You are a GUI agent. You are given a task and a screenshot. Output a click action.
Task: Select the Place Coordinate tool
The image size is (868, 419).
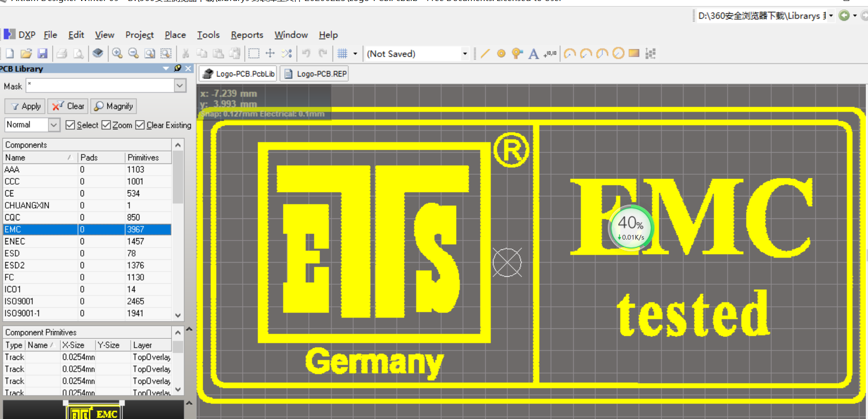550,54
